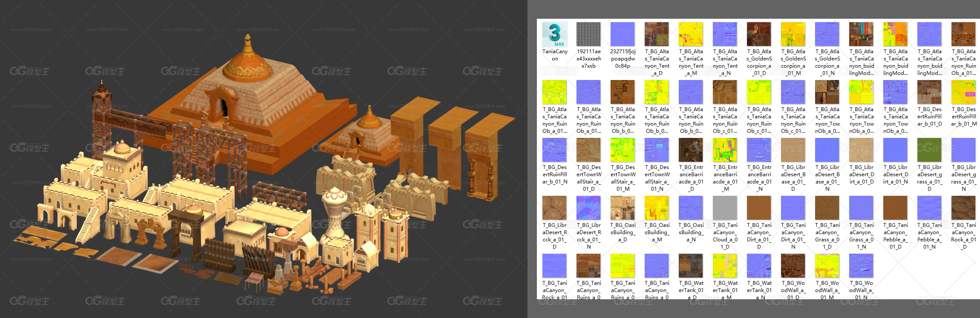This screenshot has height=318, width=980.
Task: Open the TaniaCanyon 3ds Max file icon
Action: pos(555,34)
